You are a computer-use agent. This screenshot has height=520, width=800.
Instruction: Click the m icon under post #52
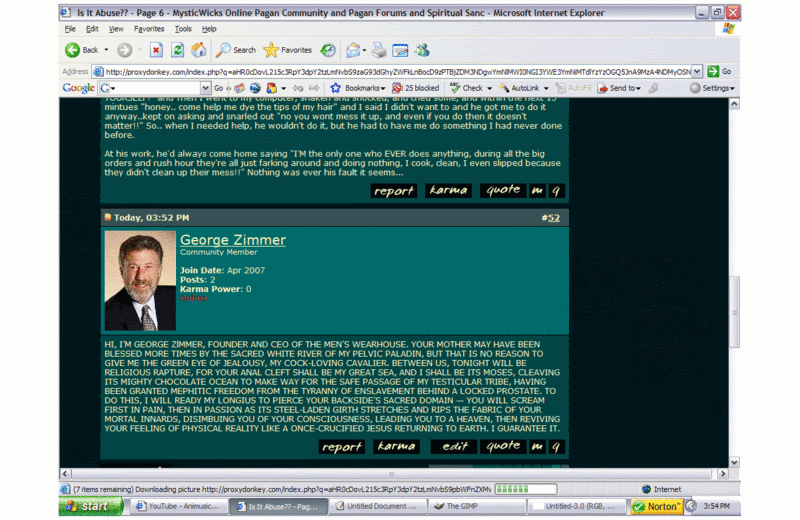pyautogui.click(x=537, y=447)
